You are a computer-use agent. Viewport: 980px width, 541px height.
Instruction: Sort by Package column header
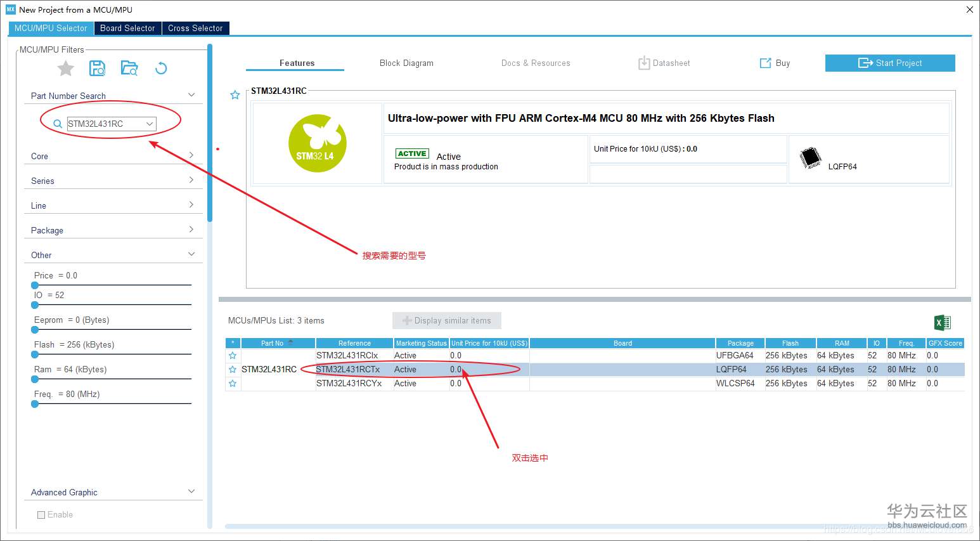(740, 343)
